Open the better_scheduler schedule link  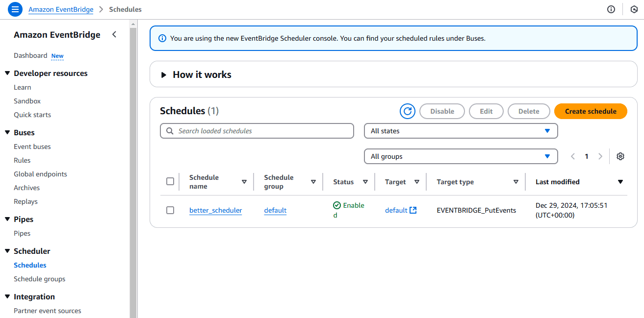pyautogui.click(x=216, y=210)
